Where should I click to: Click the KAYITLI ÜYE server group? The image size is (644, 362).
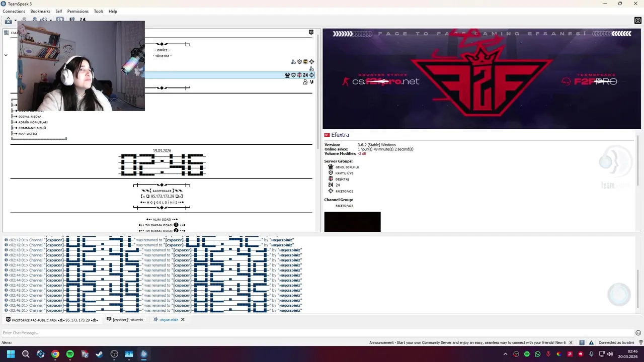pos(344,173)
